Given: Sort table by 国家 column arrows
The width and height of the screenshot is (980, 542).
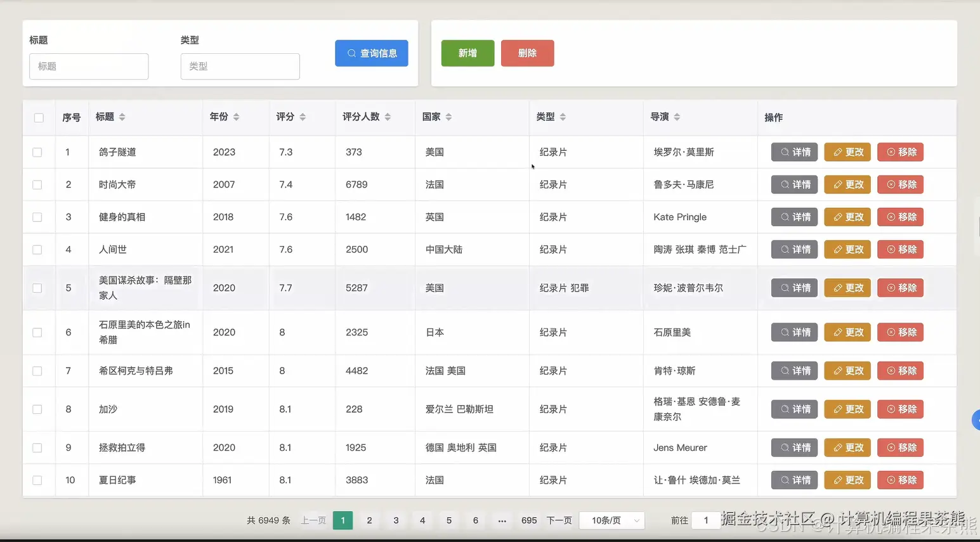Looking at the screenshot, I should click(448, 117).
